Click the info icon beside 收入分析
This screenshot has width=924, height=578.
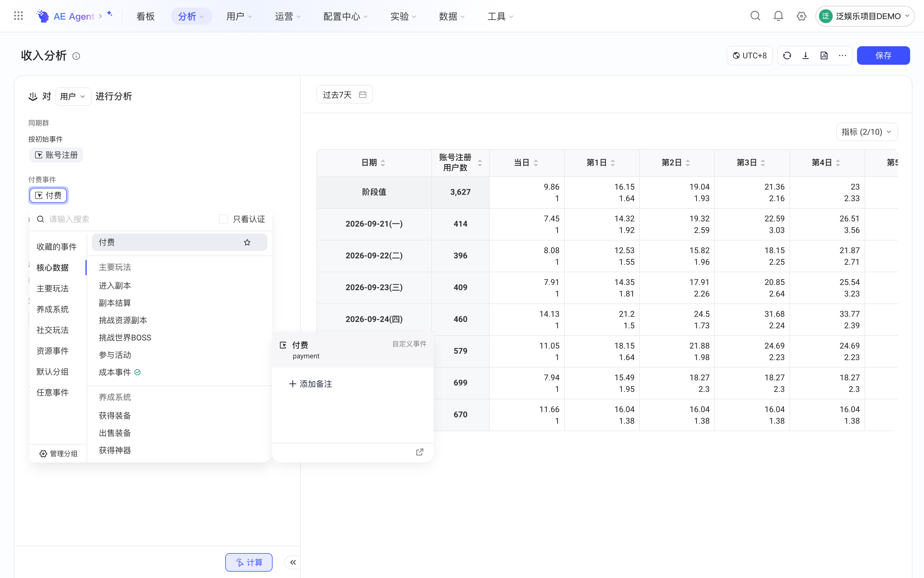pos(76,56)
